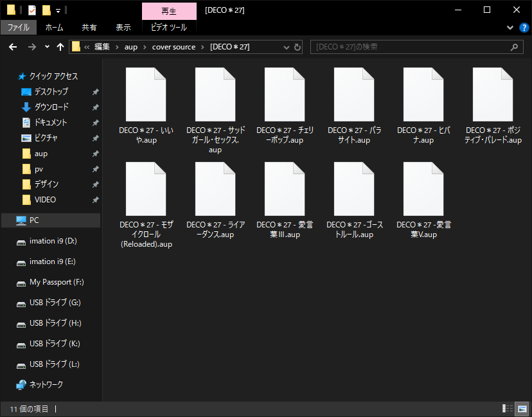
Task: Expand chevron after cover source breadcrumb
Action: (x=203, y=47)
